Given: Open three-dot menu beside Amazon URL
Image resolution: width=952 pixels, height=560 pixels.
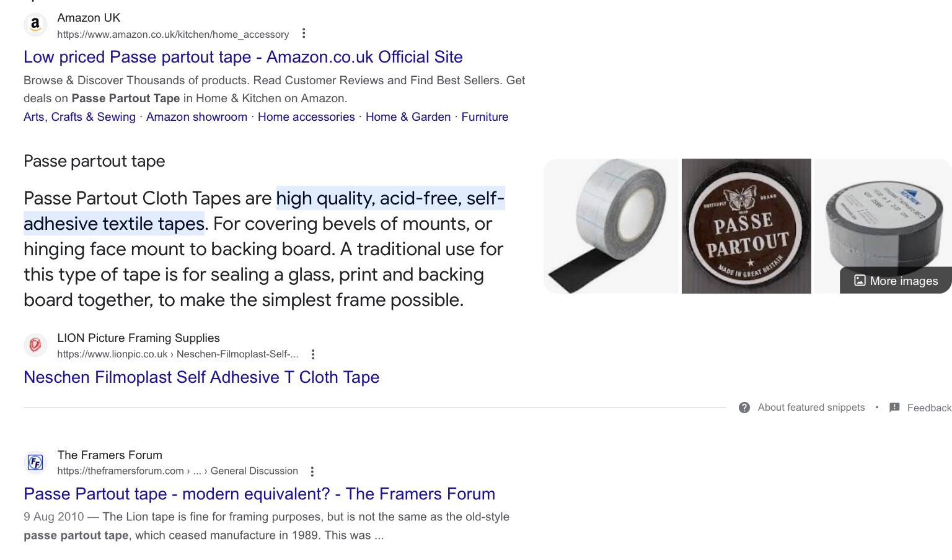Looking at the screenshot, I should tap(303, 33).
